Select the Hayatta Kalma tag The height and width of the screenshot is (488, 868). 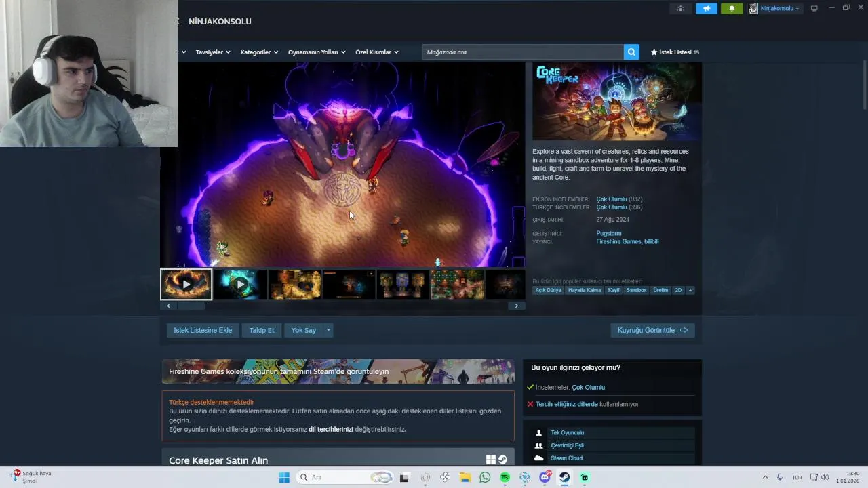coord(585,290)
